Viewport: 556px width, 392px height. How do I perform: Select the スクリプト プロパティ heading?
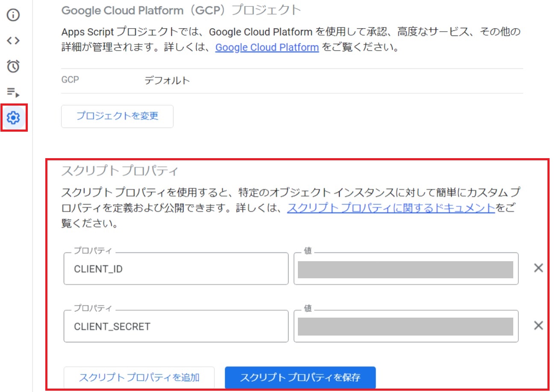[120, 171]
